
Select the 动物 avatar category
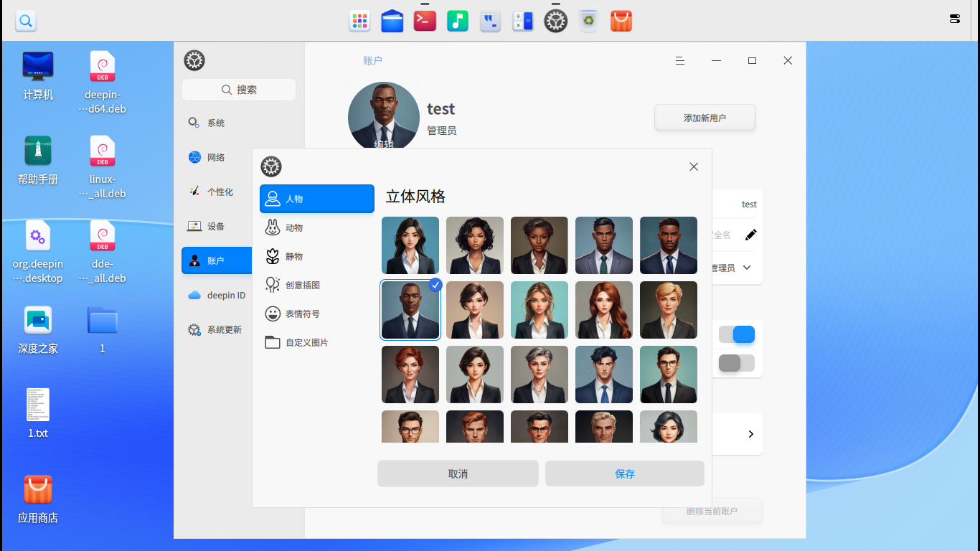click(x=317, y=227)
